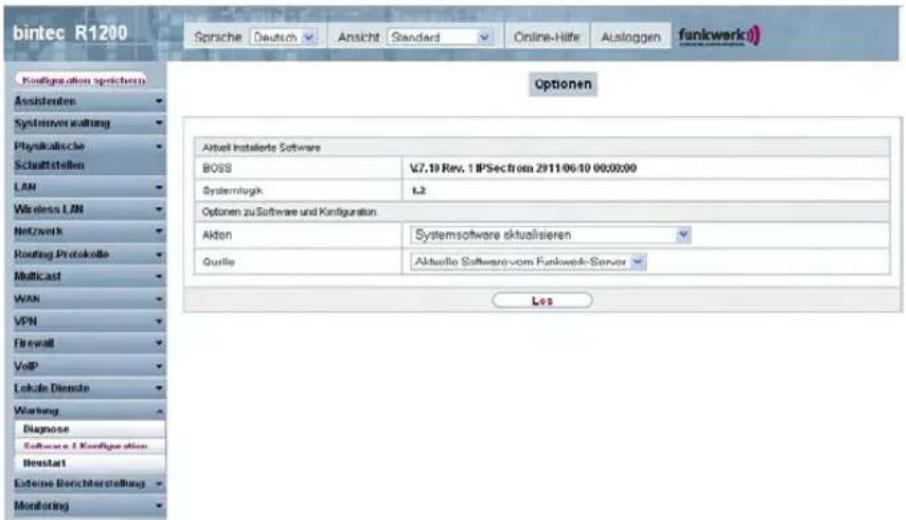Collapse the Wartung menu
The image size is (906, 520).
88,411
